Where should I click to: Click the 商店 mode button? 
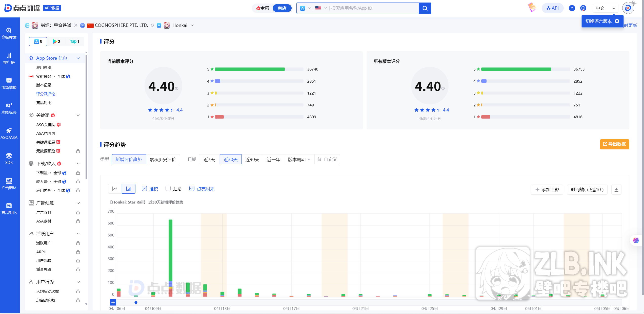(x=282, y=8)
